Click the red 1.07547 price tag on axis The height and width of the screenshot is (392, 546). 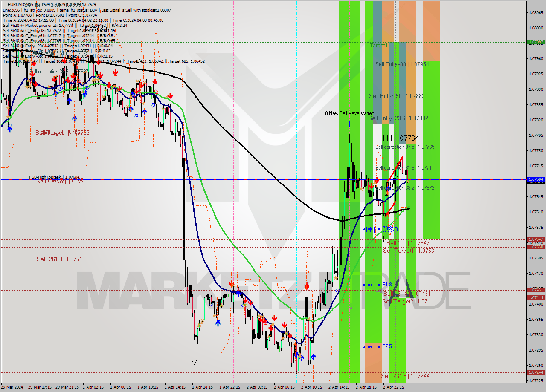[x=536, y=239]
